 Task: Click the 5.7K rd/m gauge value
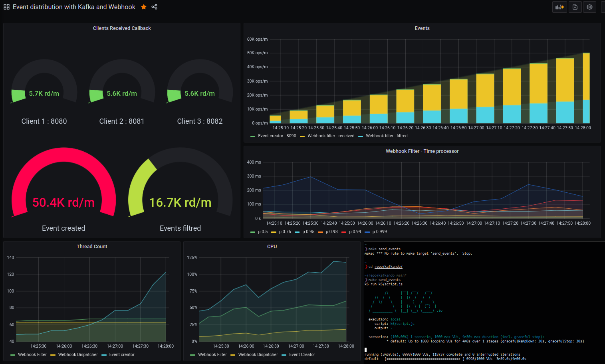44,93
